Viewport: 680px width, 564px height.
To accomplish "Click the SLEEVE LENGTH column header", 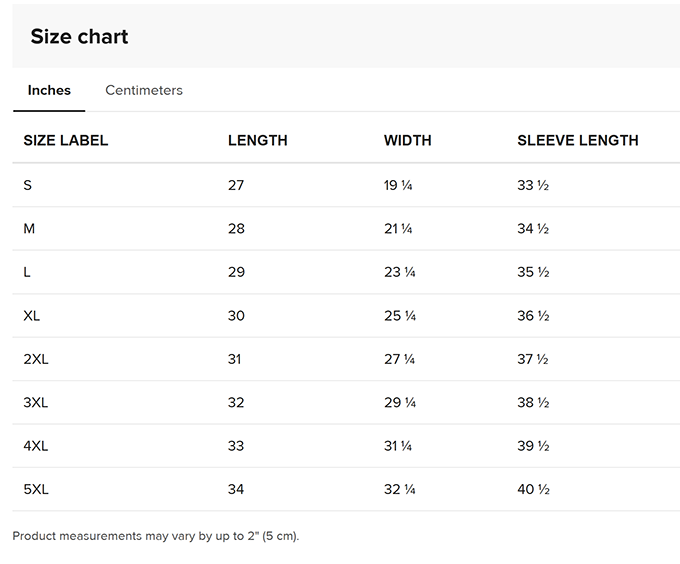I will 577,141.
